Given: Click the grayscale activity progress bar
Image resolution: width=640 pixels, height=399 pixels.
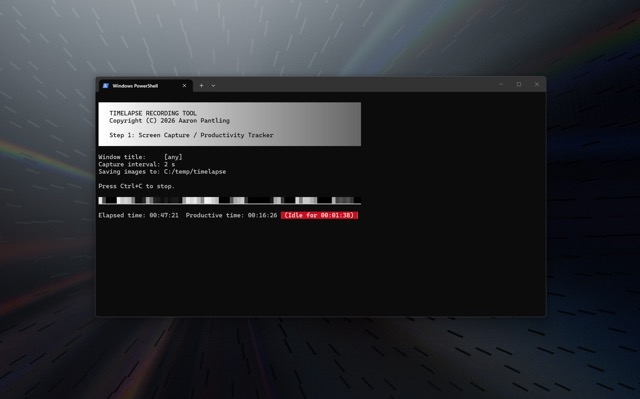Looking at the screenshot, I should coord(229,200).
